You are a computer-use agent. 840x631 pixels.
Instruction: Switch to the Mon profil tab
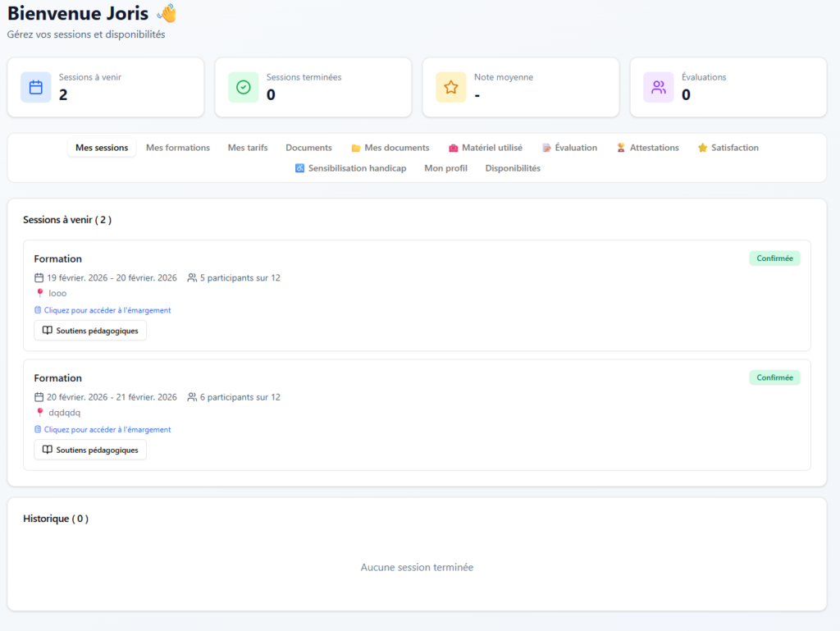coord(445,168)
